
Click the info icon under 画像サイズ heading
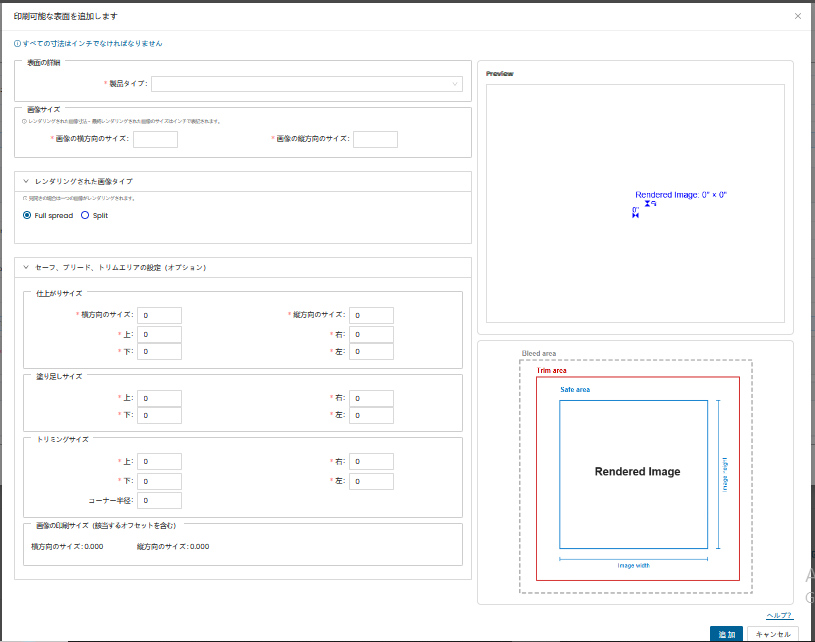click(24, 121)
